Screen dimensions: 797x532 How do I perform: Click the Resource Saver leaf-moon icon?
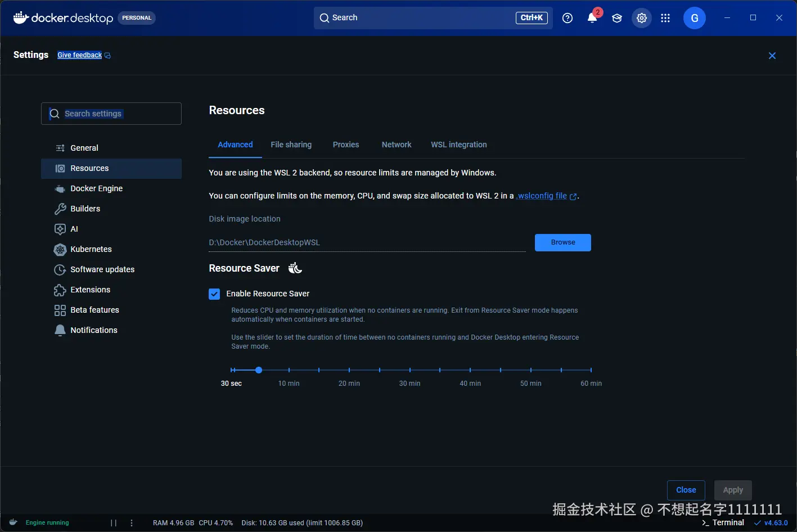[295, 268]
